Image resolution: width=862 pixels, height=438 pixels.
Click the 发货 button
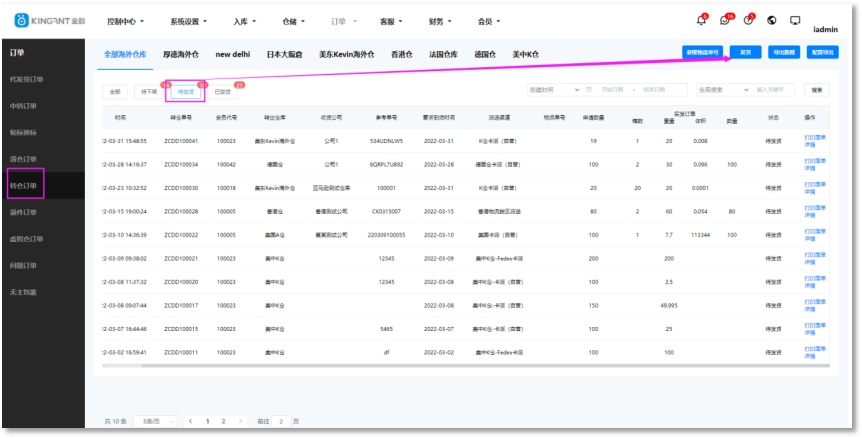[745, 52]
